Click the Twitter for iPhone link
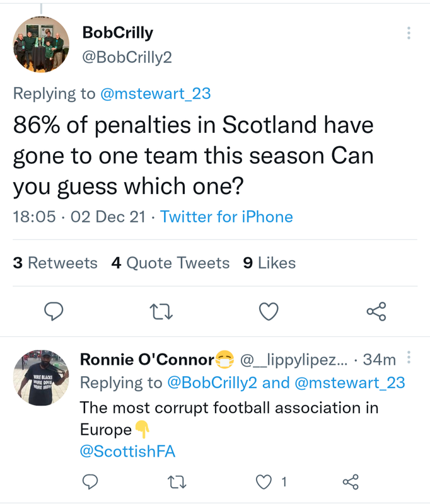Viewport: 430px width, 504px height. (x=226, y=217)
